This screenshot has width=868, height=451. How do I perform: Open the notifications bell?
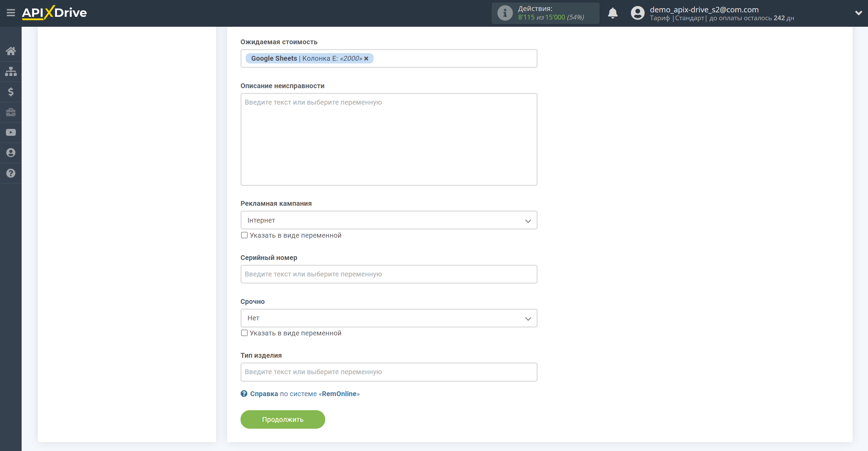612,13
